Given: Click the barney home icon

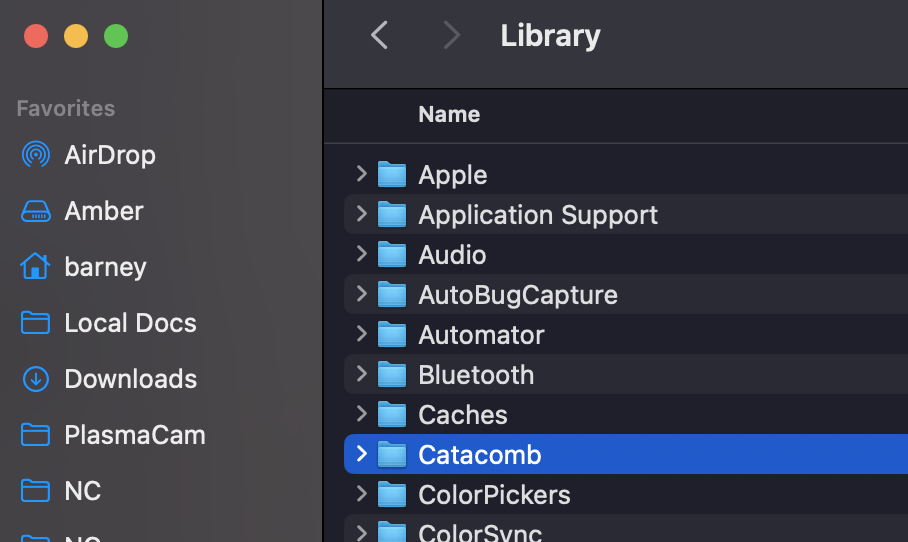Looking at the screenshot, I should (x=36, y=267).
